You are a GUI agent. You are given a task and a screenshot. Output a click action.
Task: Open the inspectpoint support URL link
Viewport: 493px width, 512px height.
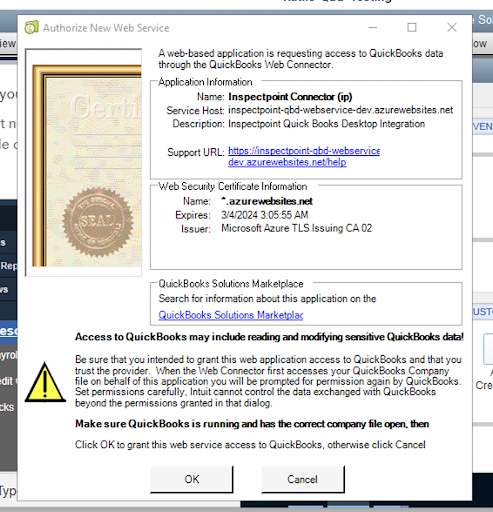tap(304, 156)
